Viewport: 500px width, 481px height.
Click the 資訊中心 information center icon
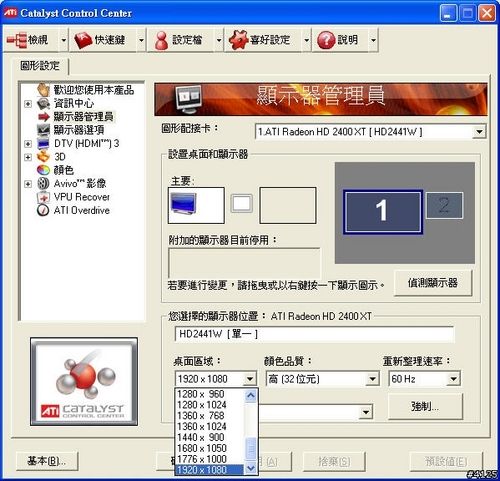[x=43, y=104]
